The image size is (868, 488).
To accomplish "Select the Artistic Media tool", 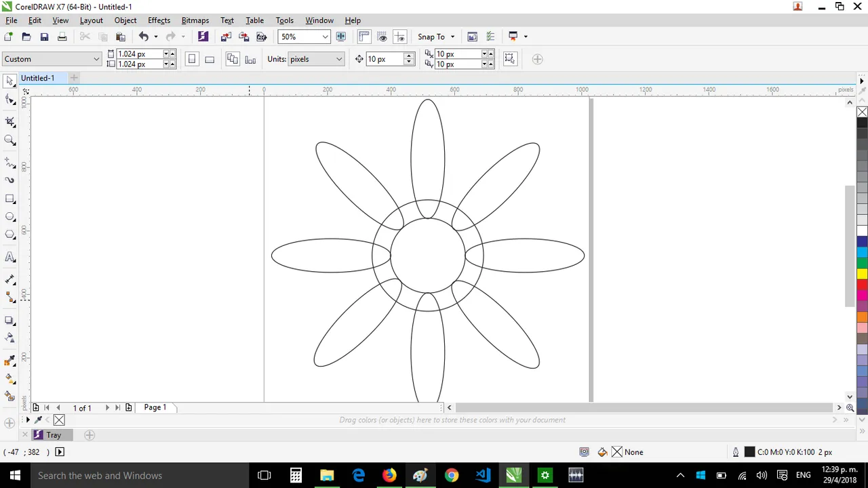I will tap(9, 180).
